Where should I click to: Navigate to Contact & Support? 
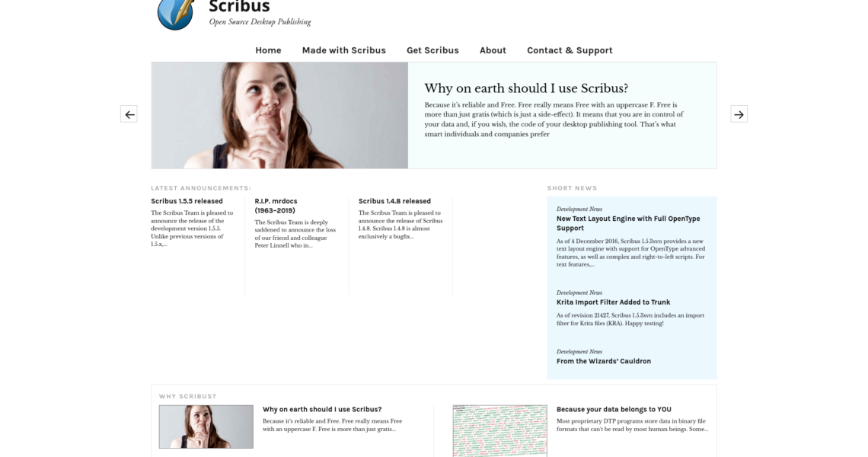[570, 50]
